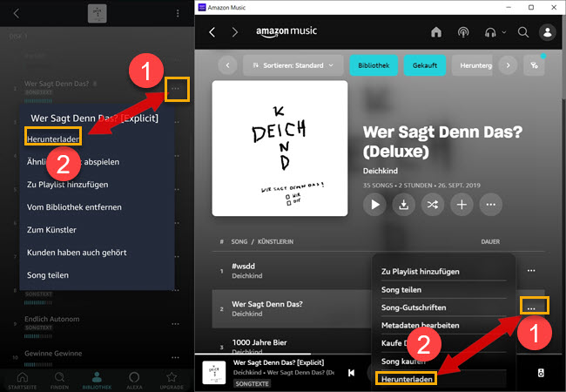This screenshot has width=566, height=392.
Task: Open album more options button
Action: [x=490, y=205]
